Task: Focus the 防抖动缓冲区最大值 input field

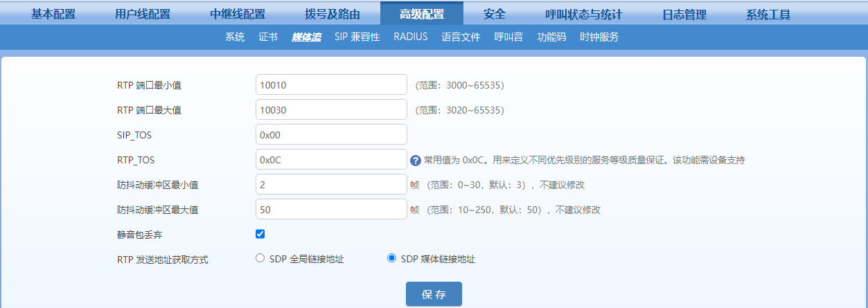Action: pos(331,209)
